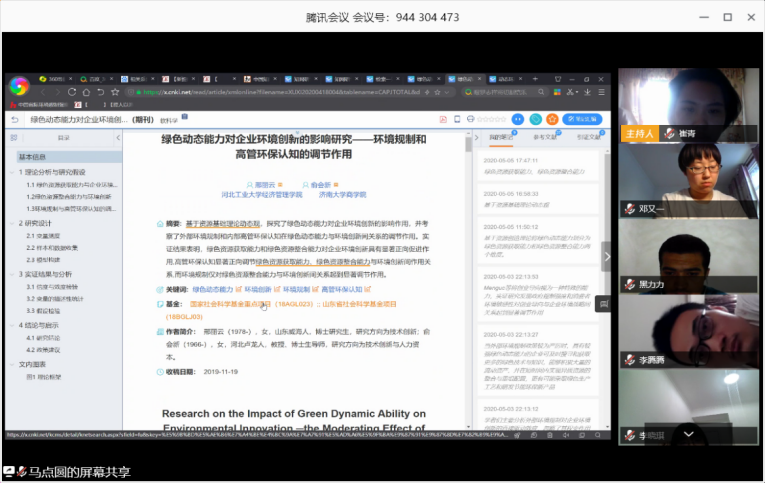Jump to outline item 2.1 变量测度
The height and width of the screenshot is (483, 766).
click(43, 236)
